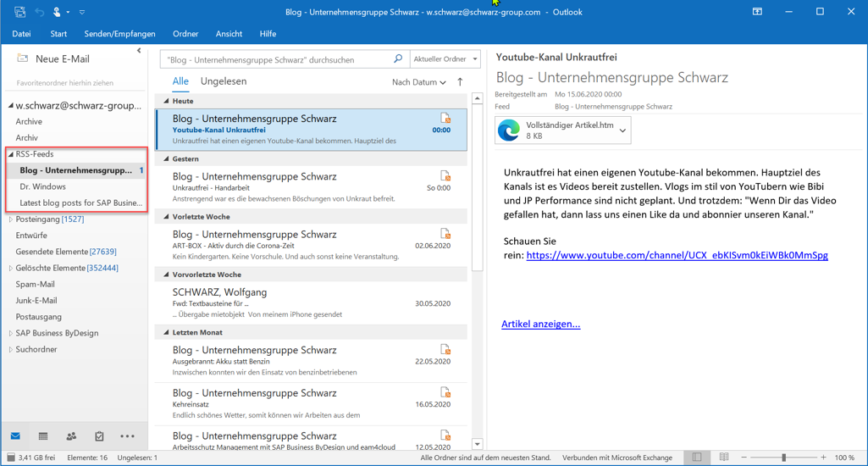Switch to the Mail view icon
The width and height of the screenshot is (868, 466).
(x=15, y=436)
